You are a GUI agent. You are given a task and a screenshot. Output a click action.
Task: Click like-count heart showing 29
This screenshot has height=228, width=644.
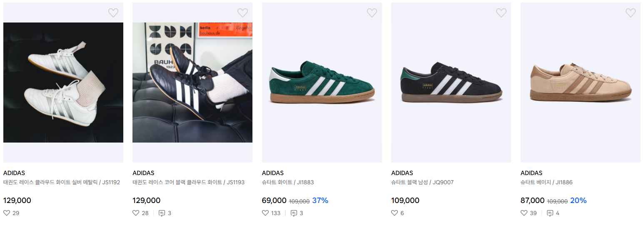click(x=7, y=213)
